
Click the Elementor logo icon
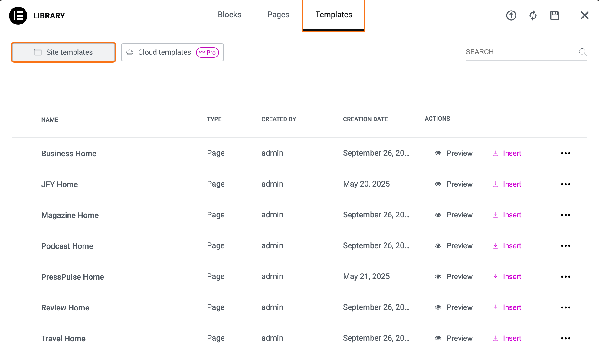[x=18, y=16]
